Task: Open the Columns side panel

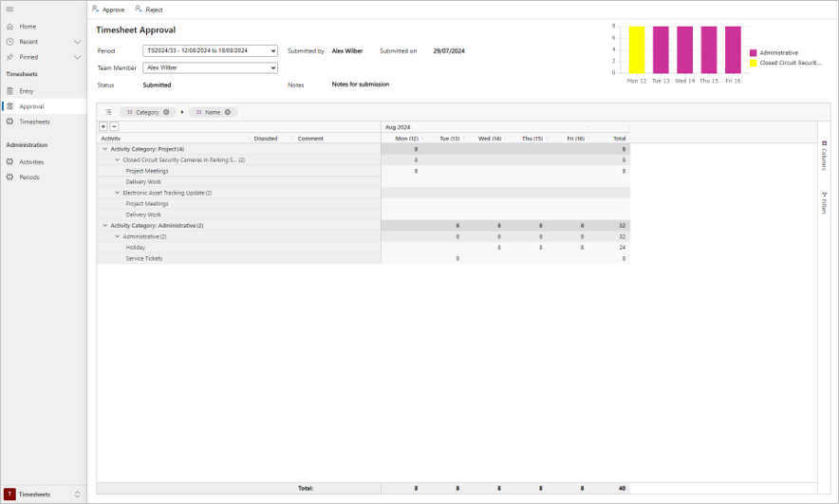Action: coord(824,156)
